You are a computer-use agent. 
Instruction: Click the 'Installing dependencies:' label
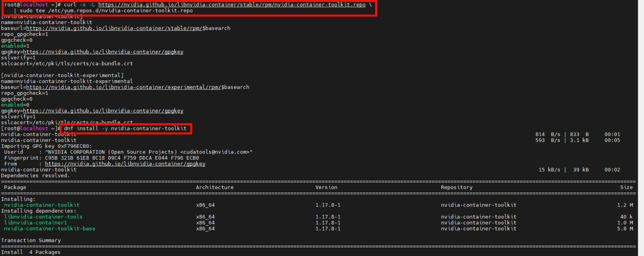[39, 211]
